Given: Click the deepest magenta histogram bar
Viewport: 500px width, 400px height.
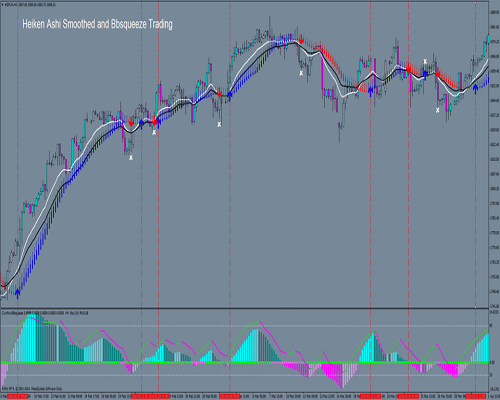Looking at the screenshot, I should (x=342, y=376).
